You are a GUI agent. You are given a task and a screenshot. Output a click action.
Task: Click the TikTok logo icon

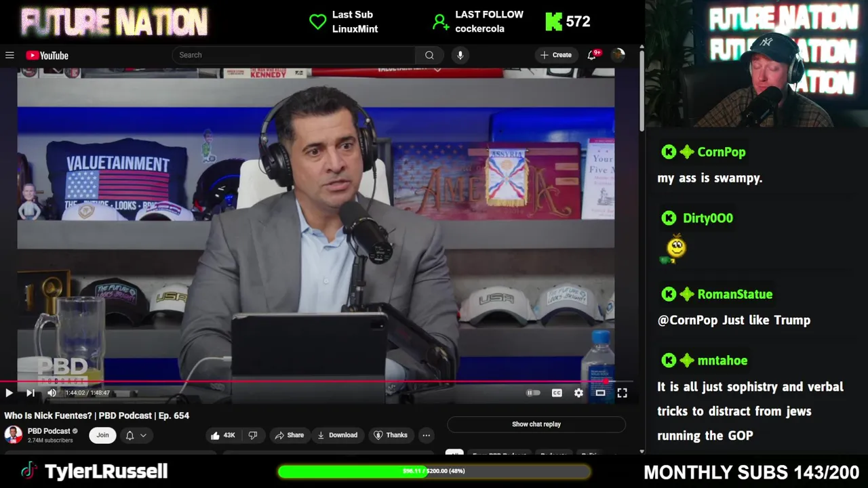pos(28,471)
